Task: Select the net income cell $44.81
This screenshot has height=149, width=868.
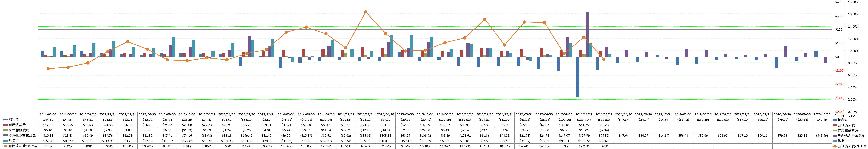Action: click(48, 120)
